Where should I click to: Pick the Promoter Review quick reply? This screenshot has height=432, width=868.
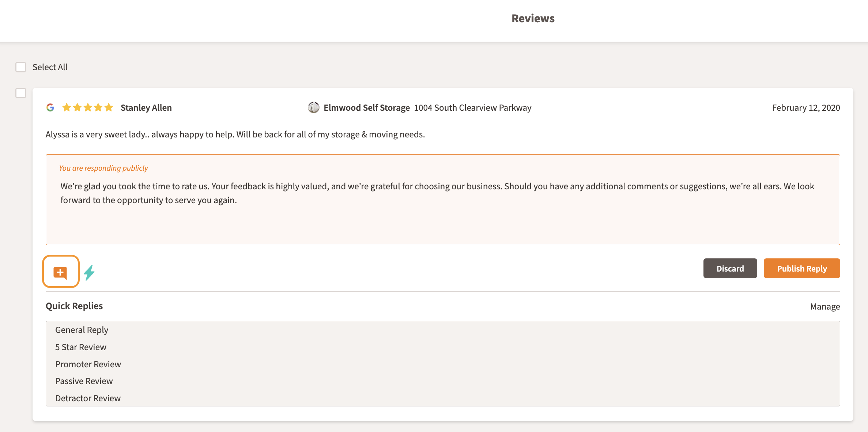tap(88, 364)
